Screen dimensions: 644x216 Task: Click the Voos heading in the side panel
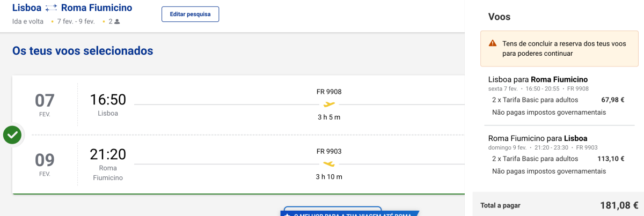click(x=499, y=17)
